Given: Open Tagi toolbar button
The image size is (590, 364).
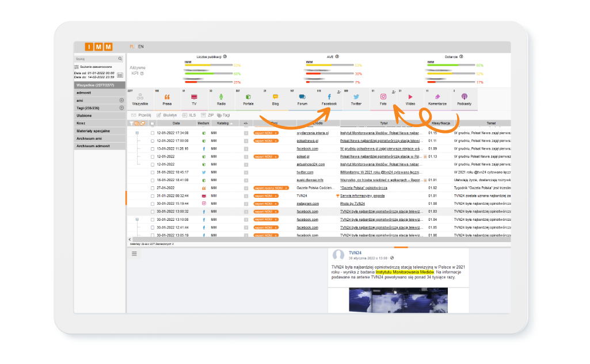Looking at the screenshot, I should tap(223, 115).
